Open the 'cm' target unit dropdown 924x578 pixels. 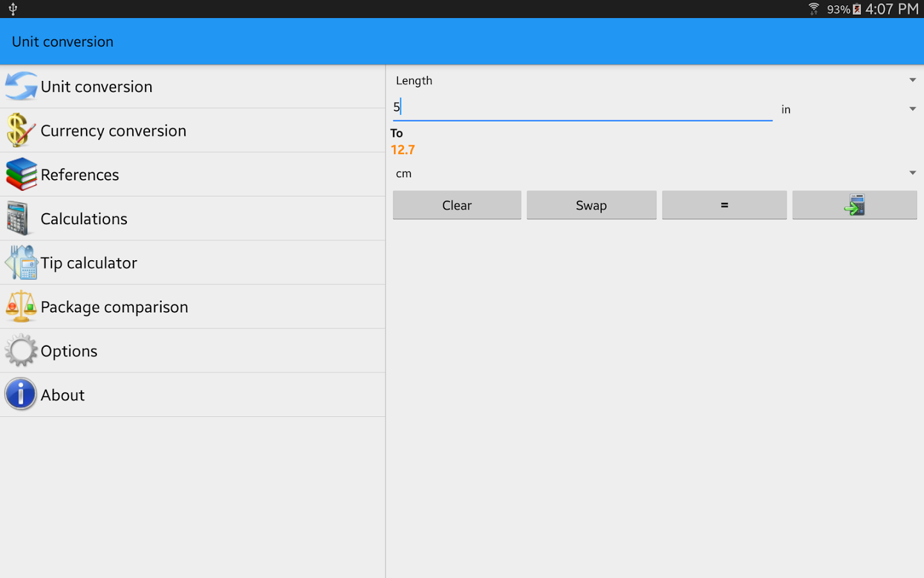click(655, 173)
